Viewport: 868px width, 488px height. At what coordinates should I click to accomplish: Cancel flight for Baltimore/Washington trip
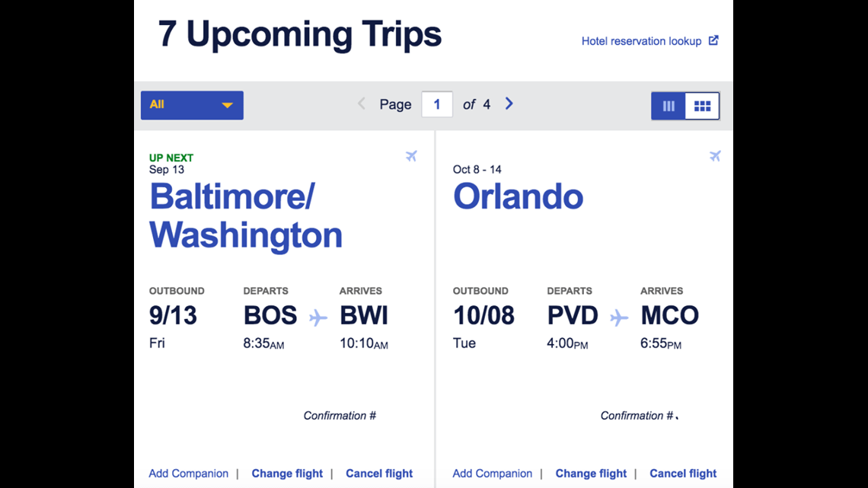pyautogui.click(x=379, y=474)
